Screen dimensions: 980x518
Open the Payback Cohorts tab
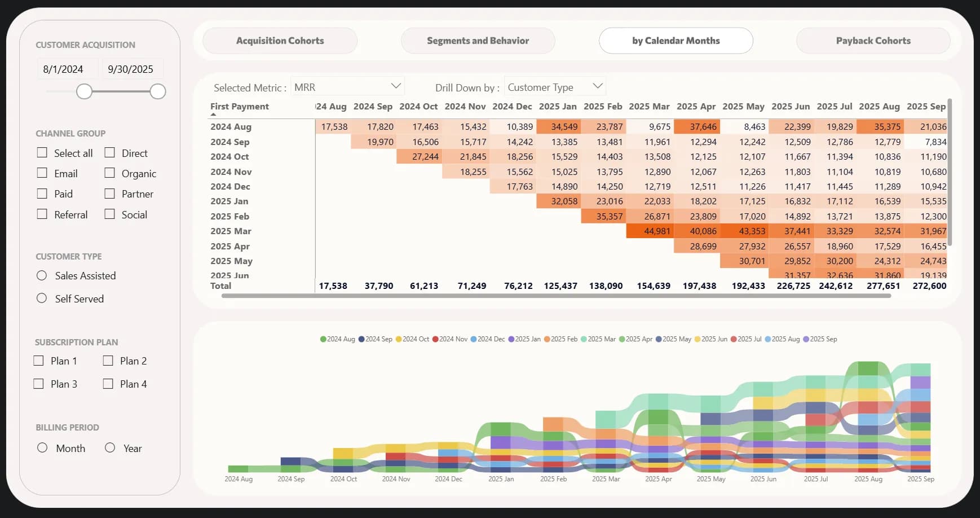(x=873, y=41)
